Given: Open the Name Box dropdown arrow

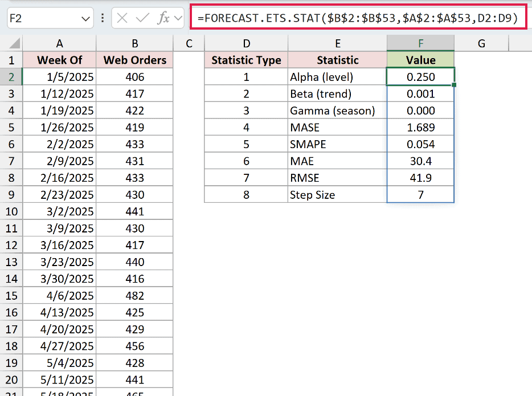Looking at the screenshot, I should coord(85,18).
